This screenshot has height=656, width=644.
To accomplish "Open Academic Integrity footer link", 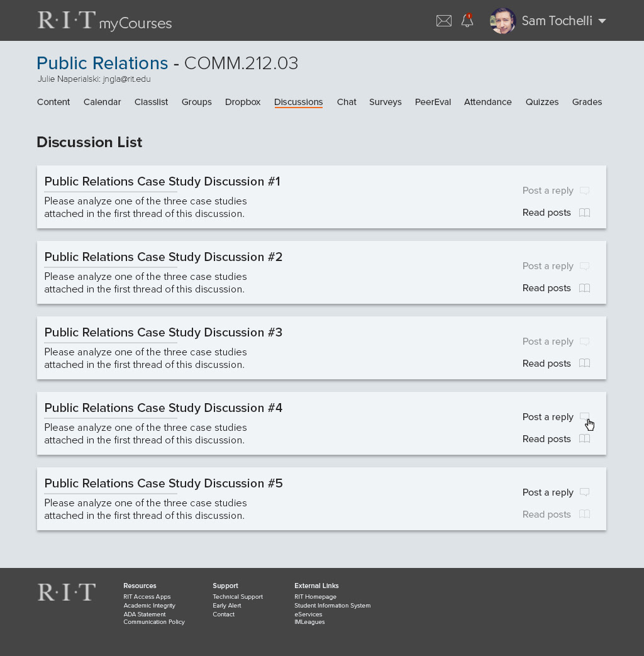I will point(150,606).
